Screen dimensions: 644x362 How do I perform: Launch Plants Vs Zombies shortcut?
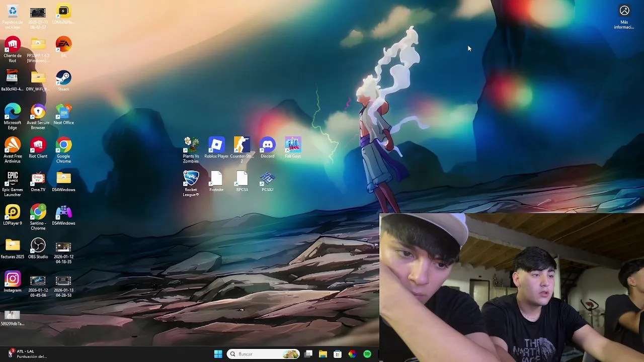191,150
